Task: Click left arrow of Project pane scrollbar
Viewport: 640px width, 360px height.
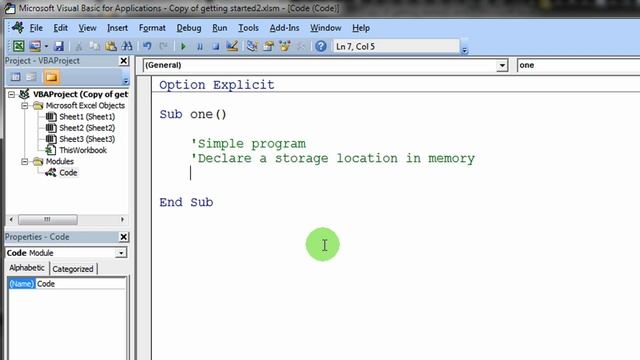Action: [x=11, y=220]
